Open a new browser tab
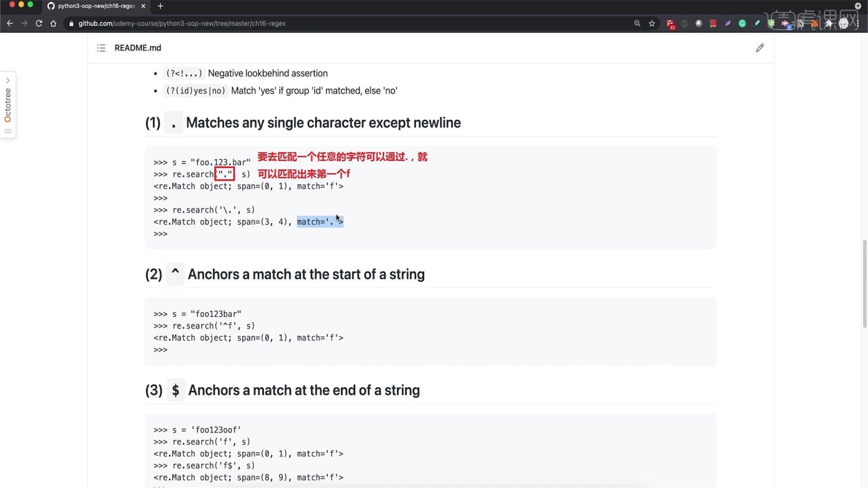868x488 pixels. click(160, 6)
